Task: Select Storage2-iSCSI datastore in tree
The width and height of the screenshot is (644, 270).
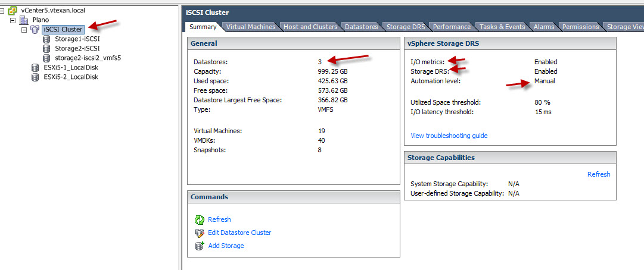Action: point(77,49)
